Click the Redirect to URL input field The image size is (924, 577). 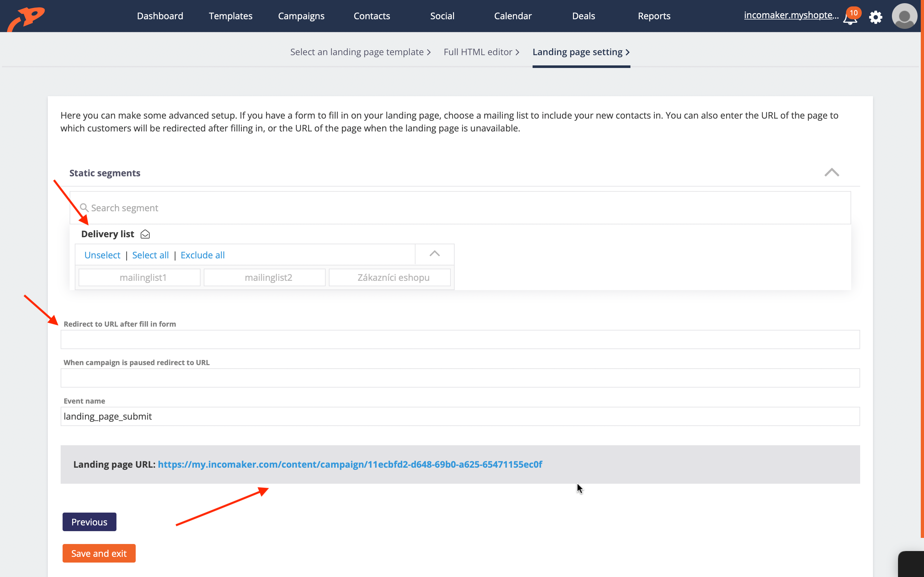coord(461,339)
